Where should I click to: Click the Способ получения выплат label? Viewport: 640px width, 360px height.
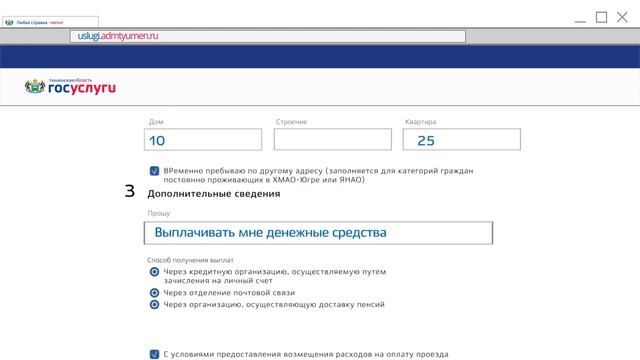point(190,260)
